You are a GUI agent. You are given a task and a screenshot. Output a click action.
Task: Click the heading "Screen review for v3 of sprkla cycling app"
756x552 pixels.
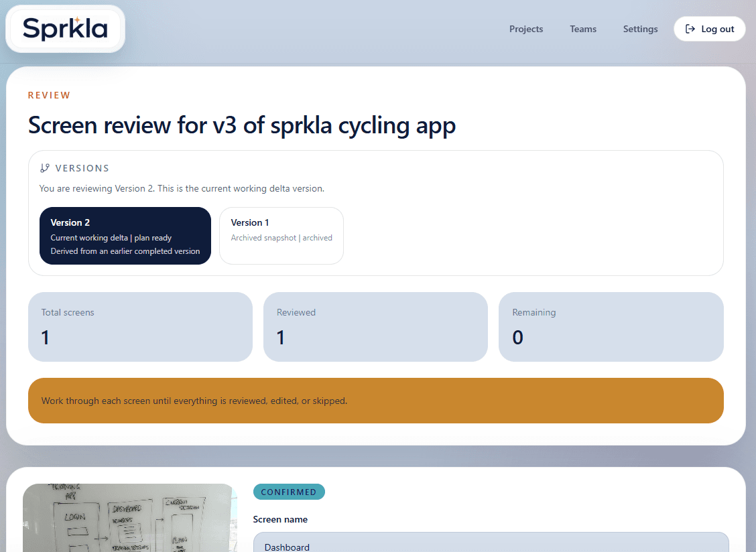[241, 125]
